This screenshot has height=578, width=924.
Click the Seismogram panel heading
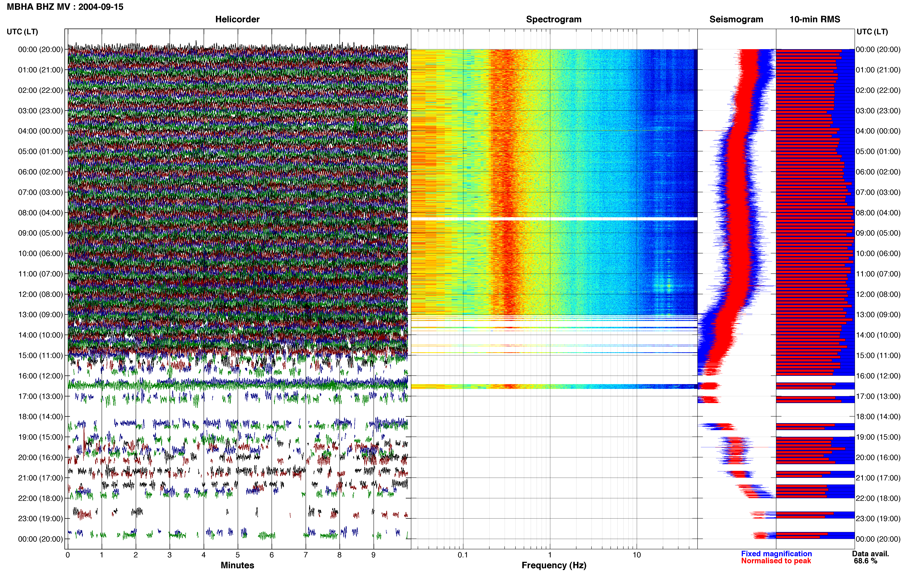tap(736, 19)
